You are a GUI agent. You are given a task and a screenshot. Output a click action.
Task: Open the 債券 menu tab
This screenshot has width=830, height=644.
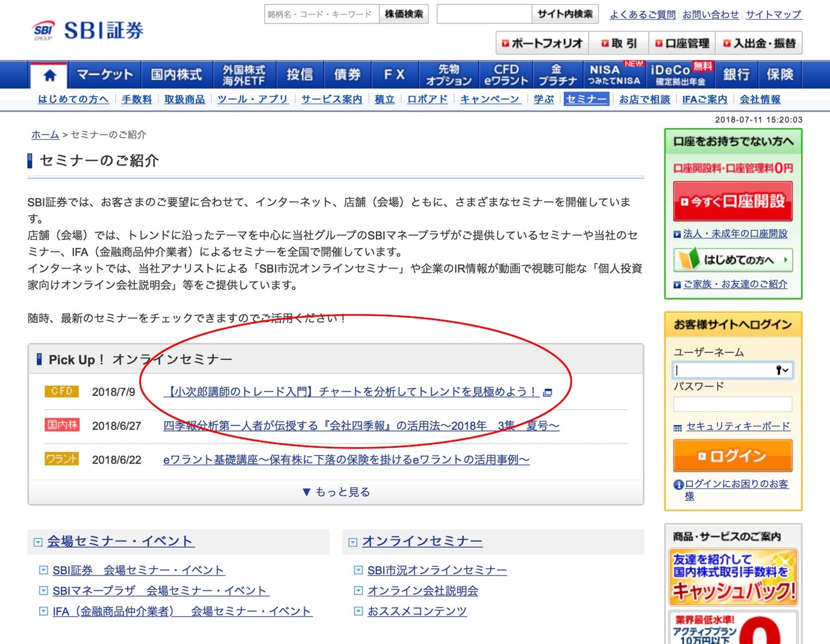click(348, 75)
